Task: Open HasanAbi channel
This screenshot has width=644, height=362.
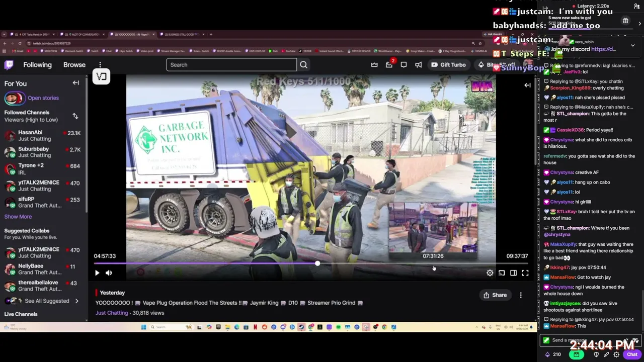Action: click(42, 136)
